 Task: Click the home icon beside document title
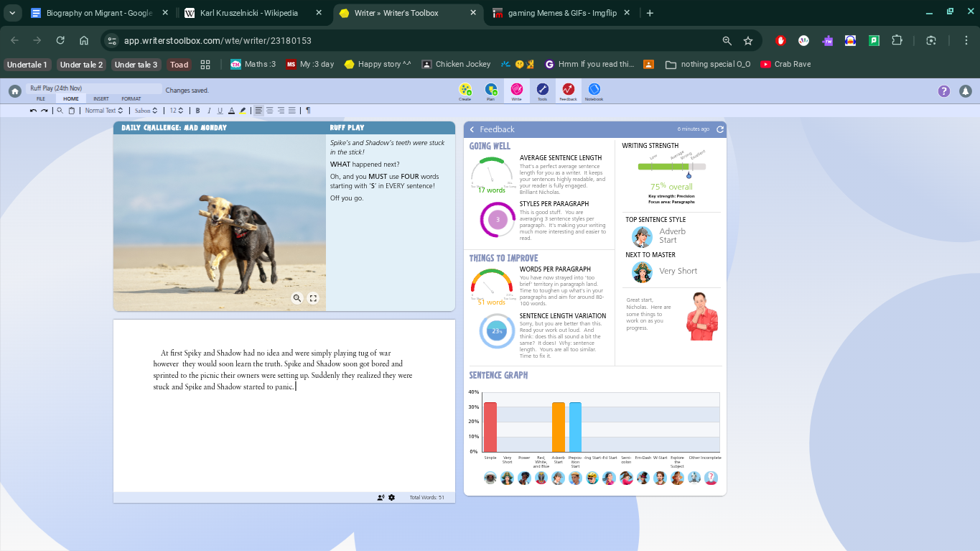pos(14,91)
